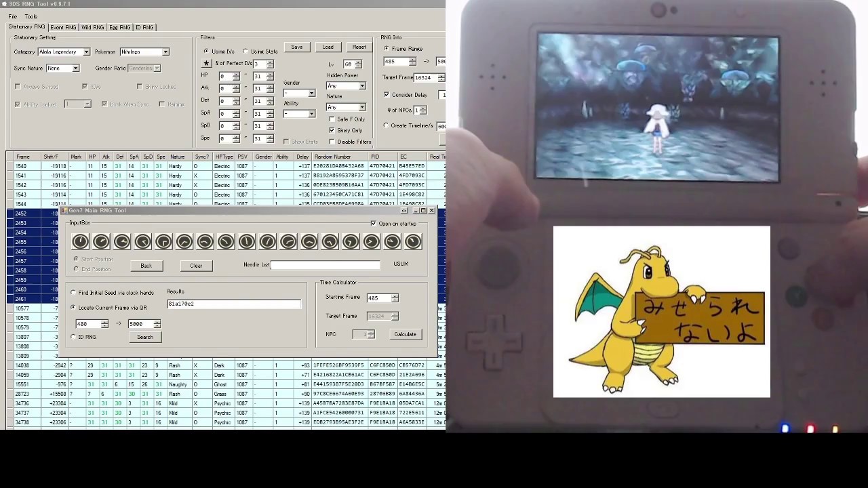868x488 pixels.
Task: Click the 5000 end frame field
Action: 144,324
